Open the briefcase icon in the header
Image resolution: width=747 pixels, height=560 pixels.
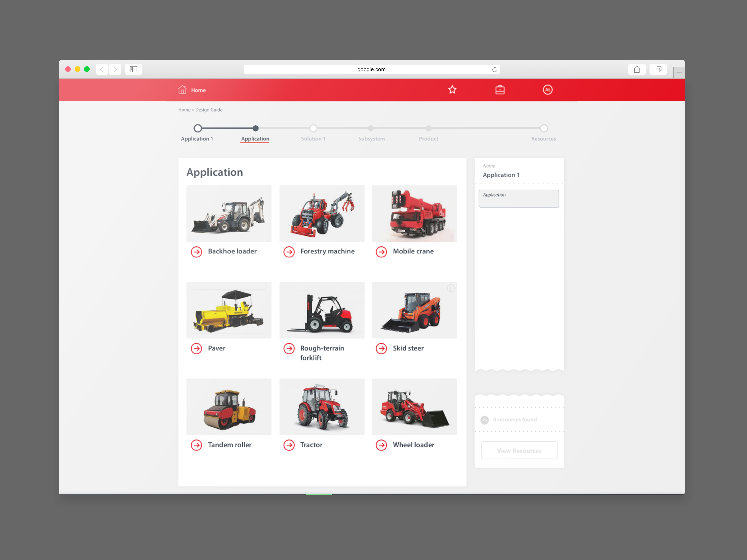(500, 90)
